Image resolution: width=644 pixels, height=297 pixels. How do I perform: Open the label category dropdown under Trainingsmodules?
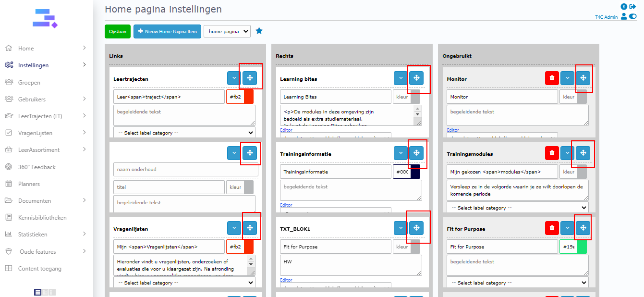(x=517, y=208)
